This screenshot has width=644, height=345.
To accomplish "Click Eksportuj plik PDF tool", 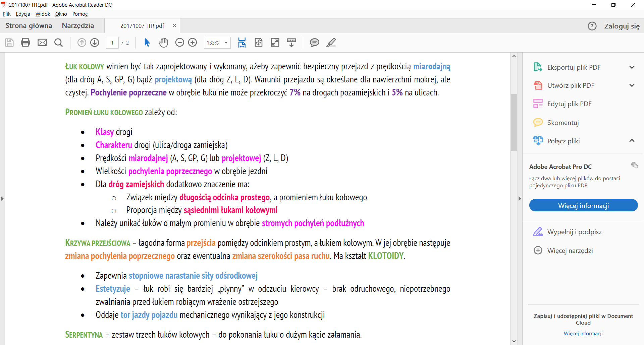I will [574, 67].
